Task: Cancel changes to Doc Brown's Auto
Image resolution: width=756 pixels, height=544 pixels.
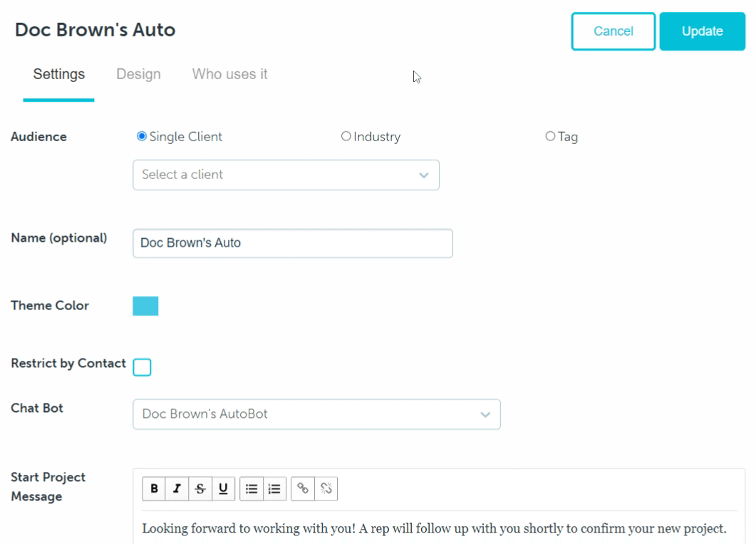Action: pos(613,31)
